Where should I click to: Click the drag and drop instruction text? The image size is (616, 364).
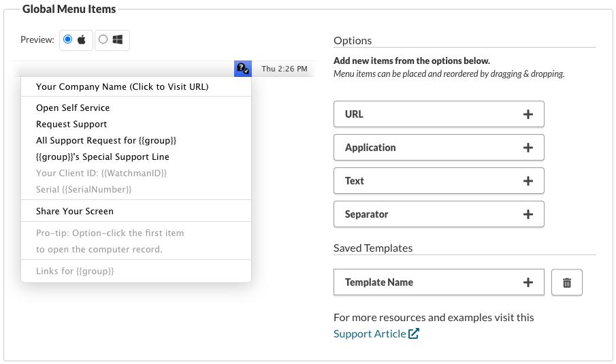449,74
